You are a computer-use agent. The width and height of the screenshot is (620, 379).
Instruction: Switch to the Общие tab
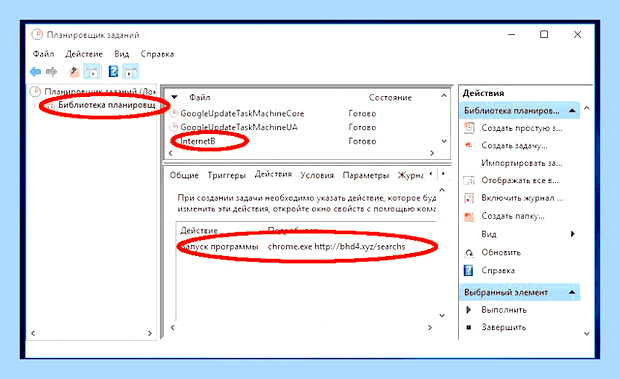[x=184, y=175]
